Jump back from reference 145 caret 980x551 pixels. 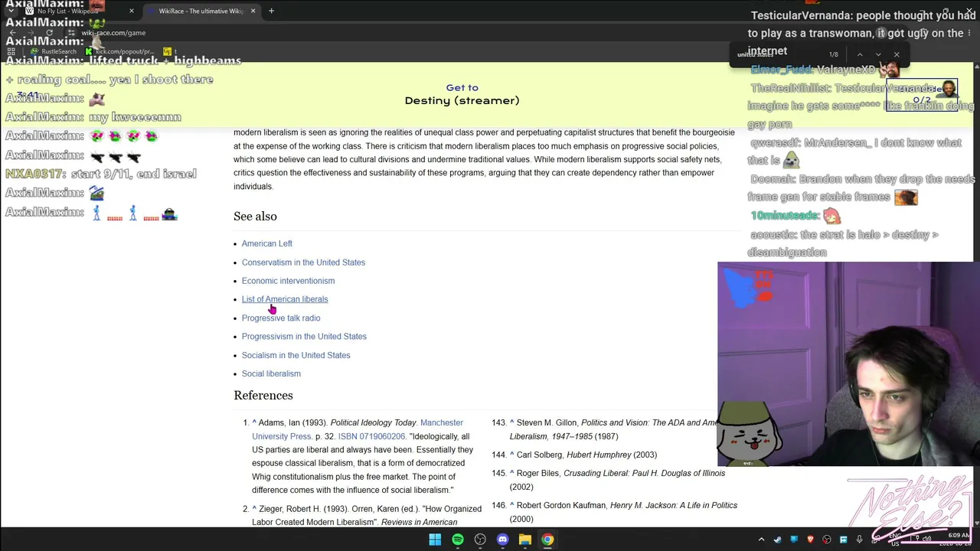coord(512,473)
